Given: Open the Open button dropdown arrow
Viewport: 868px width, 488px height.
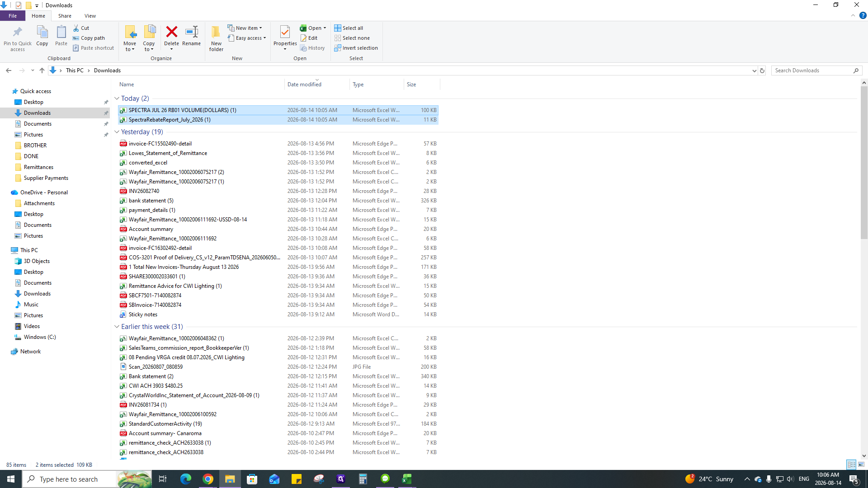Looking at the screenshot, I should coord(325,28).
